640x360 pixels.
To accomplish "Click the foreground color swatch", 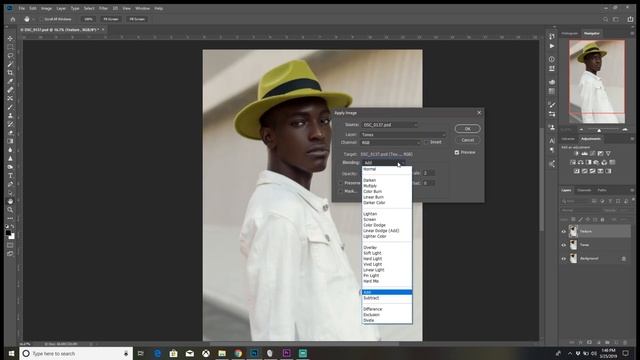I will point(8,233).
